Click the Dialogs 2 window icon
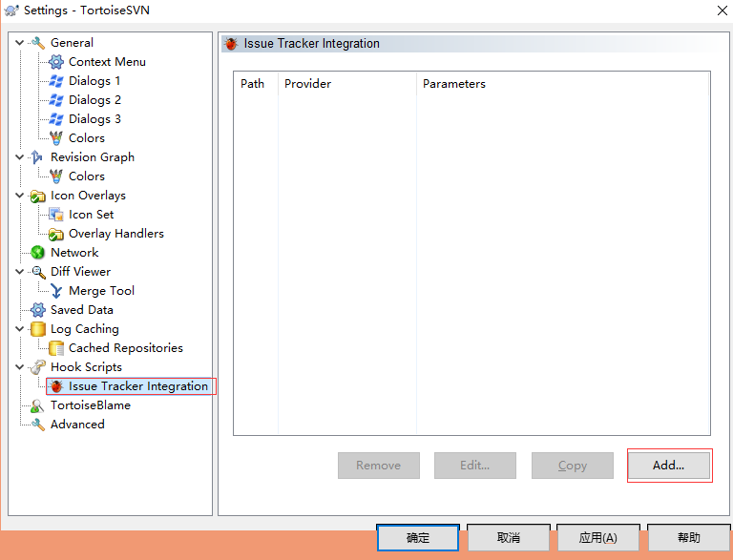The image size is (733, 560). click(56, 100)
